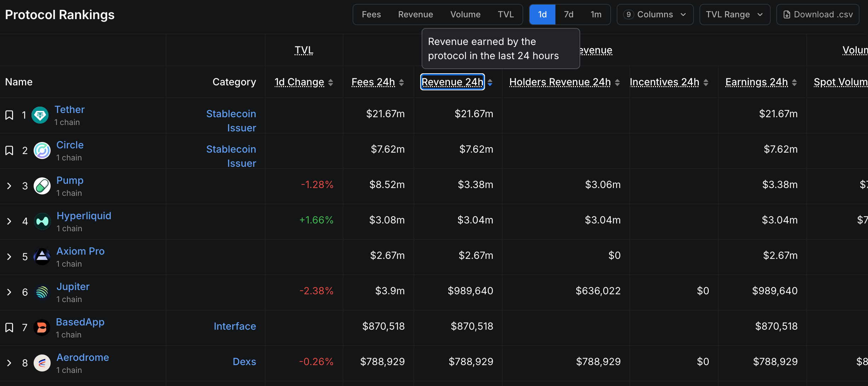Image resolution: width=868 pixels, height=386 pixels.
Task: Switch to the Fees tab
Action: point(371,15)
